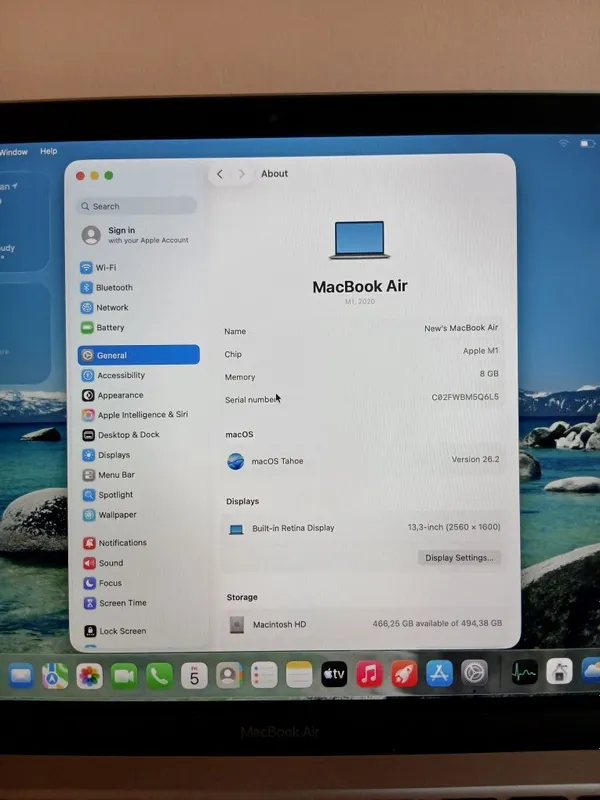Open Notifications settings
This screenshot has width=600, height=800.
click(x=115, y=543)
